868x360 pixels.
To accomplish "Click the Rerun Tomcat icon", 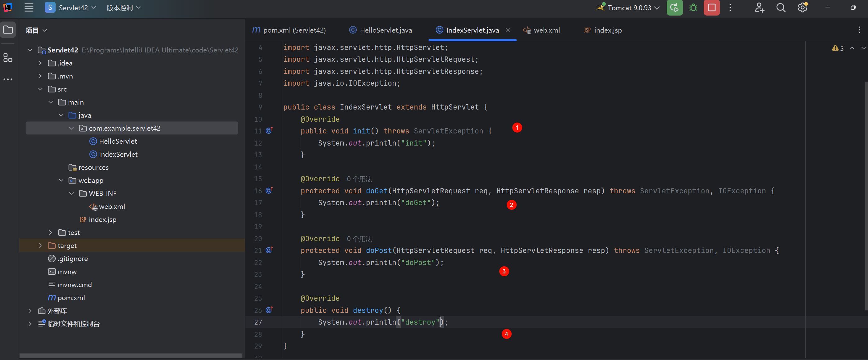I will [674, 8].
